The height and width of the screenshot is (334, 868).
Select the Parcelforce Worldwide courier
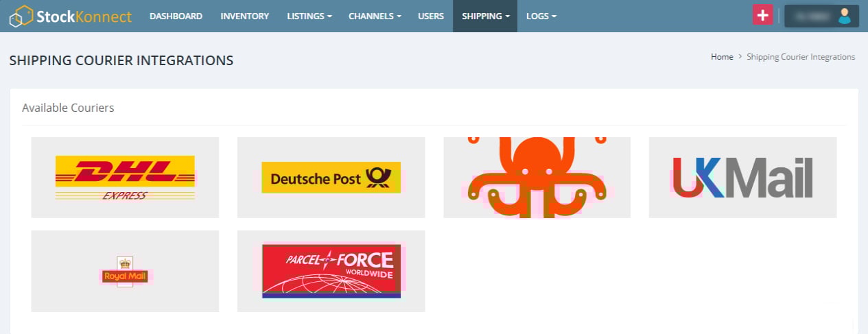tap(331, 271)
